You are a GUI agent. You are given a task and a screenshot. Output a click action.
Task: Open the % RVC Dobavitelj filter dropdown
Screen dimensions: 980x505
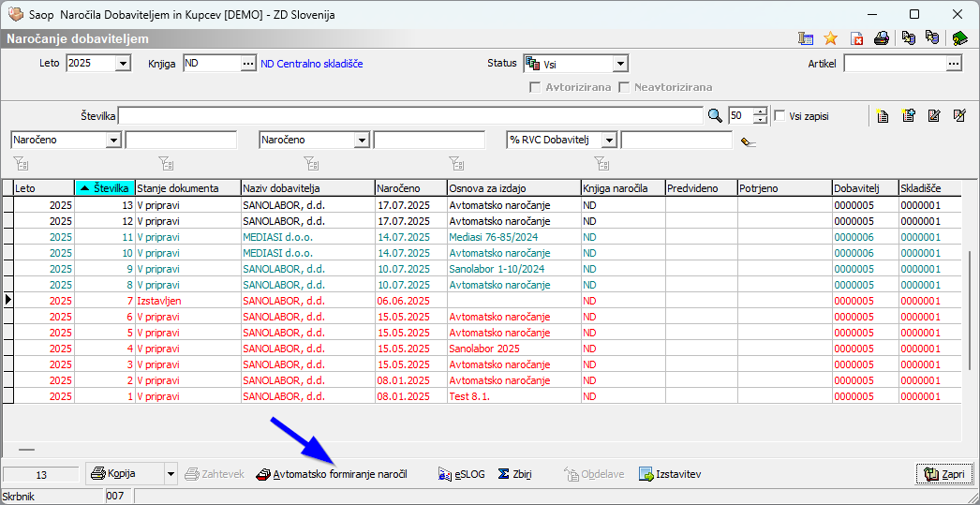click(609, 140)
